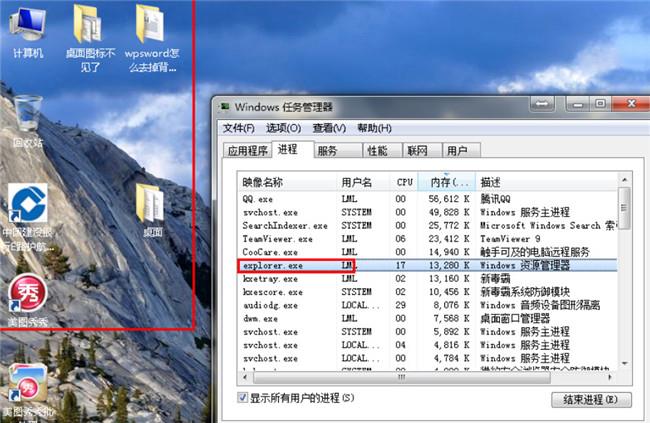Select the SearchIndexer.exe process
The height and width of the screenshot is (423, 650).
(x=427, y=226)
